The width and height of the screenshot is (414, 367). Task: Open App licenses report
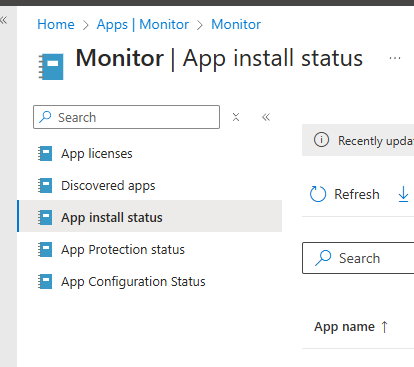click(x=97, y=154)
